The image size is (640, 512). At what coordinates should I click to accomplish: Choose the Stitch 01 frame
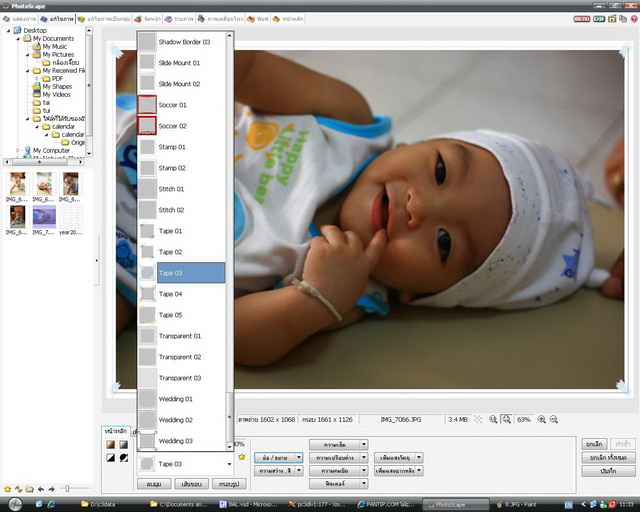tap(182, 189)
